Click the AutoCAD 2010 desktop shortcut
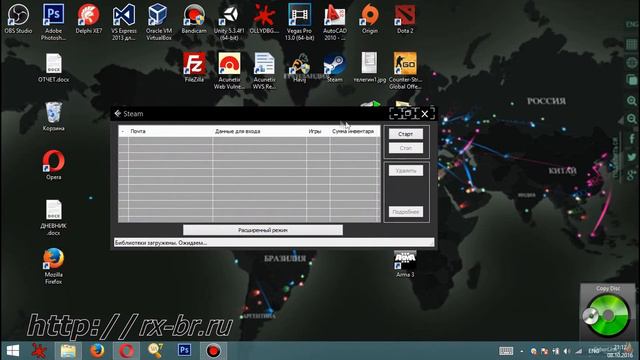This screenshot has height=360, width=640. point(334,21)
